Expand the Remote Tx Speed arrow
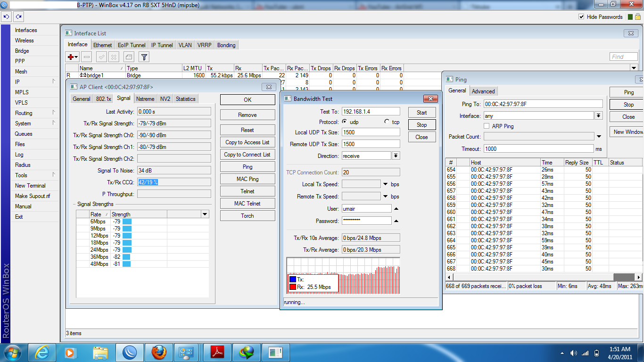This screenshot has height=362, width=644. (x=385, y=197)
